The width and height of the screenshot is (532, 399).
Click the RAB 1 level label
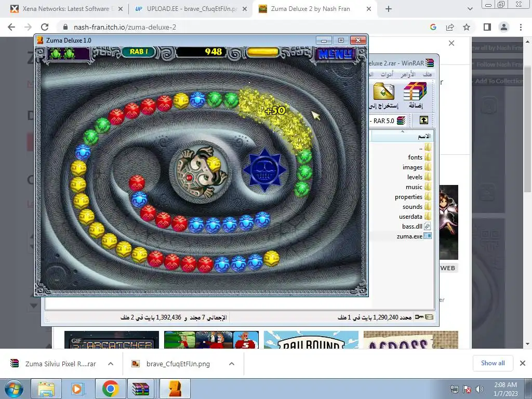tap(138, 51)
